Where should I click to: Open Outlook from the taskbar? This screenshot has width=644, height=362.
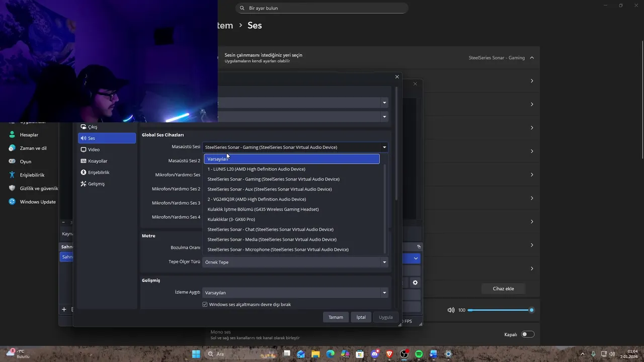tap(300, 354)
